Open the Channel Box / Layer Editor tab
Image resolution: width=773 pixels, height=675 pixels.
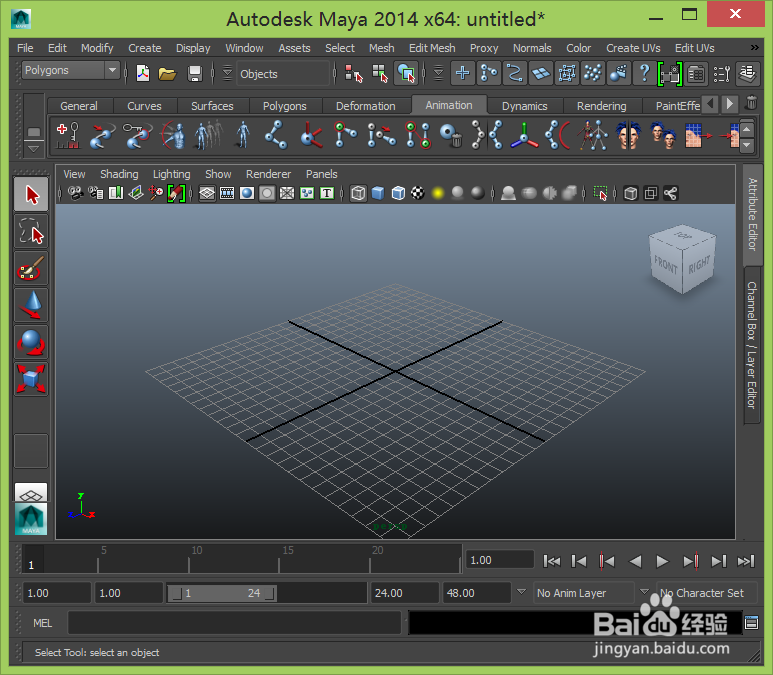pos(752,345)
